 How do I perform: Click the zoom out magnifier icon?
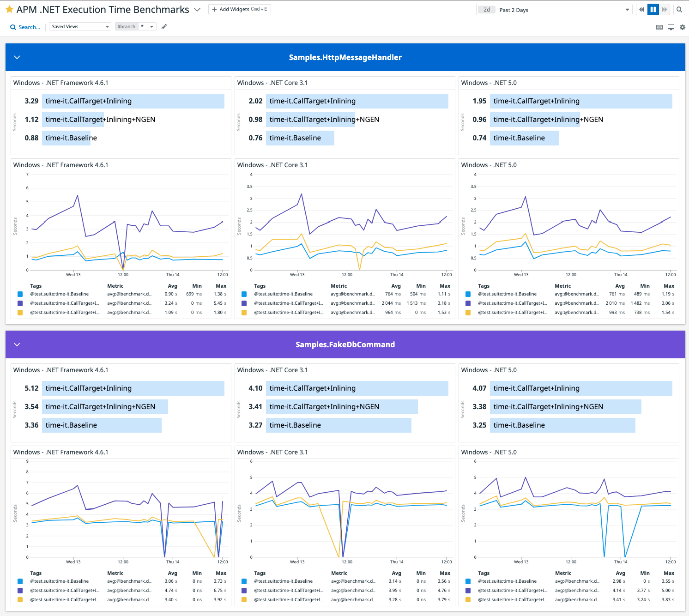click(x=679, y=10)
